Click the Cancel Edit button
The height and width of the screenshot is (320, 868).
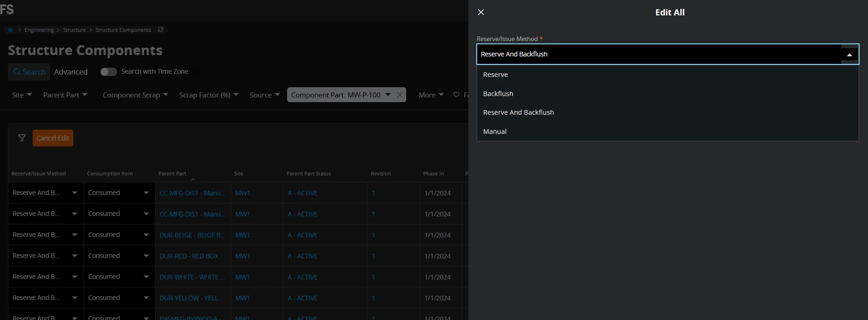53,138
